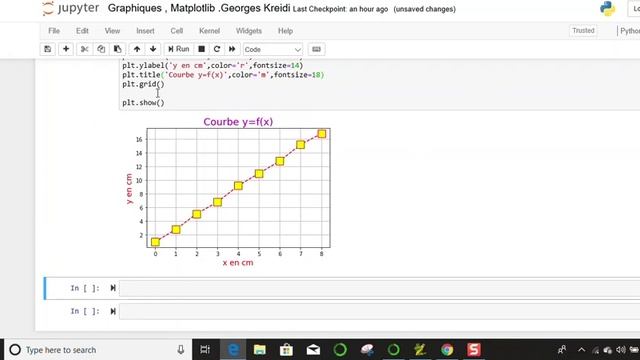
Task: Interrupt the kernel with stop icon
Action: (x=201, y=49)
